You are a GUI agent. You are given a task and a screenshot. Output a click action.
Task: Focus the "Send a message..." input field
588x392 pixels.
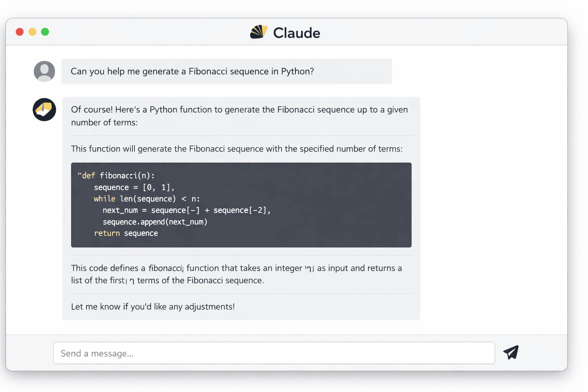pos(274,353)
